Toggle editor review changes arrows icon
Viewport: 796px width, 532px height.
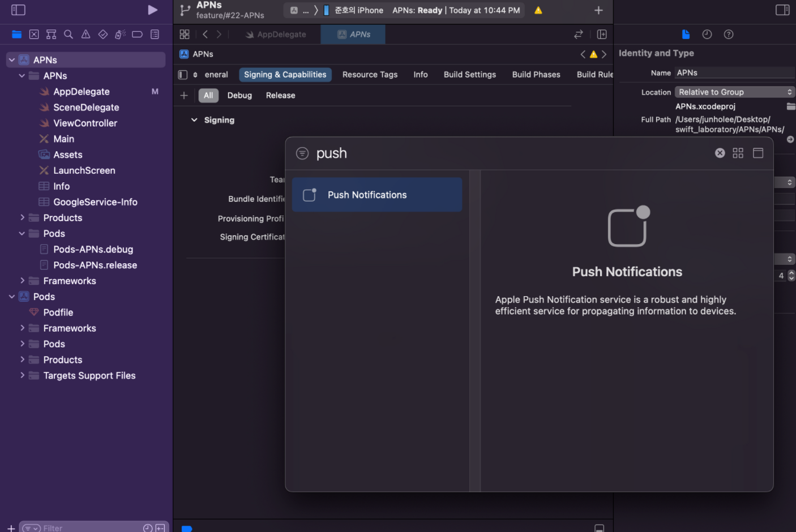[578, 35]
